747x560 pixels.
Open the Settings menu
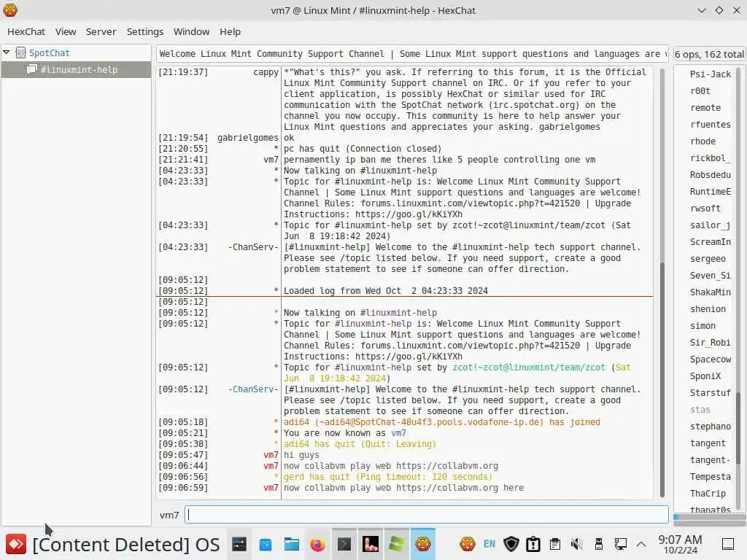tap(145, 31)
